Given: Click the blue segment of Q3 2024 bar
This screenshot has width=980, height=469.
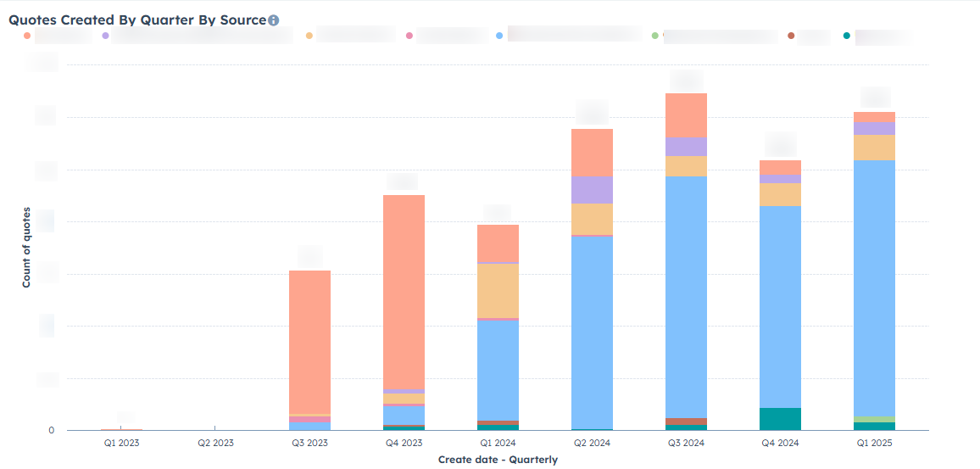Looking at the screenshot, I should [686, 297].
